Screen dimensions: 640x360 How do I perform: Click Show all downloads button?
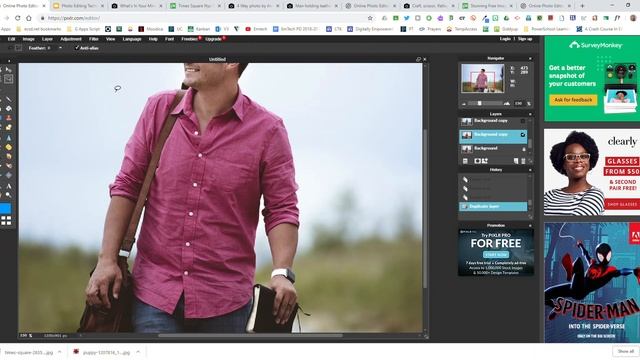(625, 351)
